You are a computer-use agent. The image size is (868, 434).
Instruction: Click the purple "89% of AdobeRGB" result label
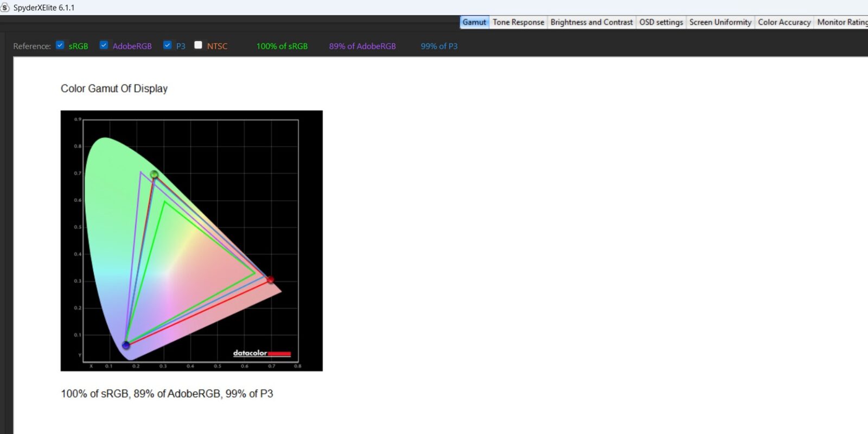tap(362, 46)
